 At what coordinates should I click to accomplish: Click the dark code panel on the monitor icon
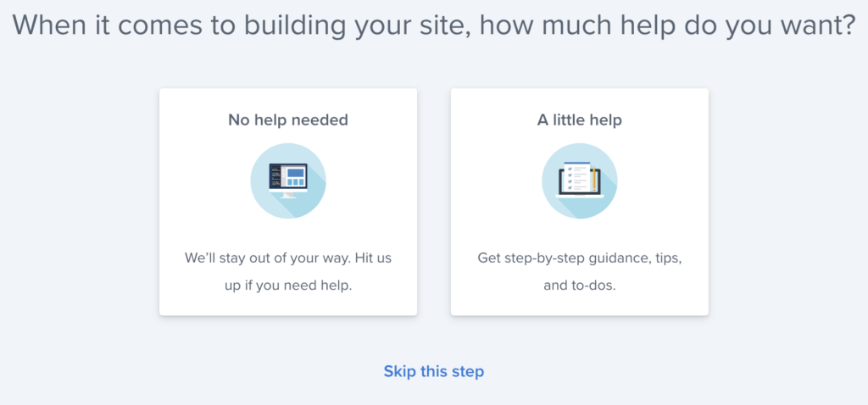click(x=275, y=176)
